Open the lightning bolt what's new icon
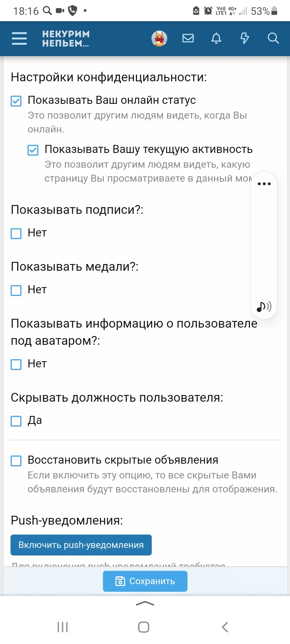 click(245, 38)
